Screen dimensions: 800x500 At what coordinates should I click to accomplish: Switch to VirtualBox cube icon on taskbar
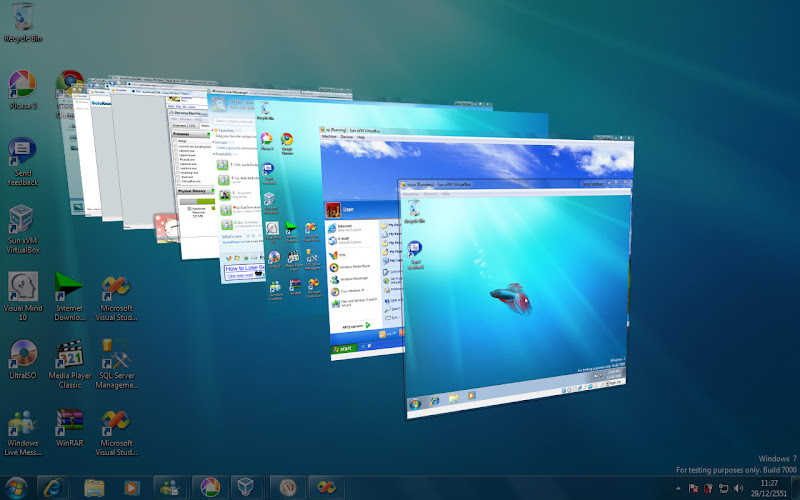246,488
